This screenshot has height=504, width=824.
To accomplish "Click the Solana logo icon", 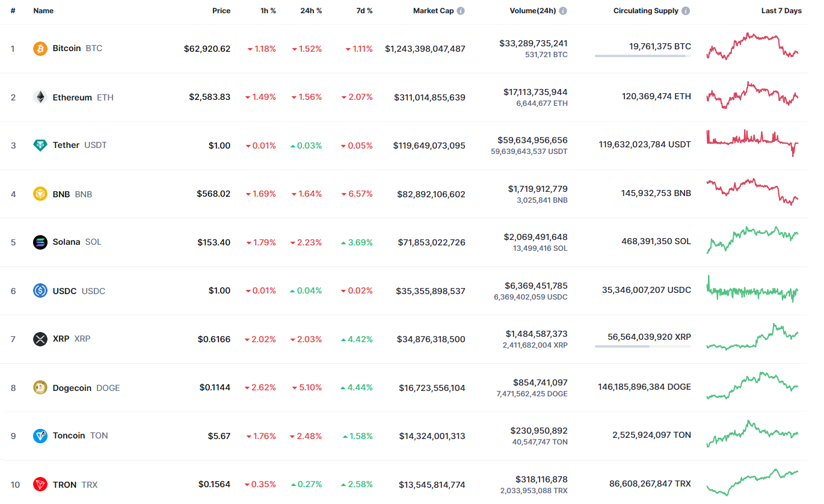I will pyautogui.click(x=40, y=242).
